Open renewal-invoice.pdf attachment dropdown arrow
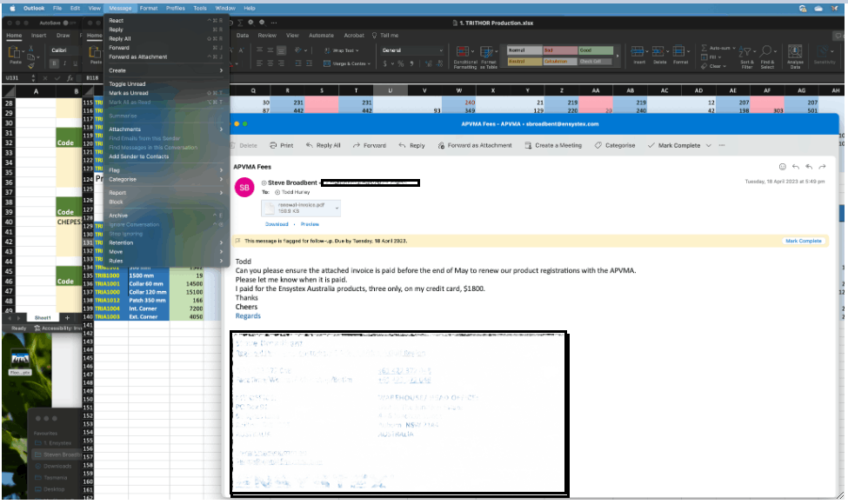Viewport: 848px width, 504px height. click(x=337, y=208)
